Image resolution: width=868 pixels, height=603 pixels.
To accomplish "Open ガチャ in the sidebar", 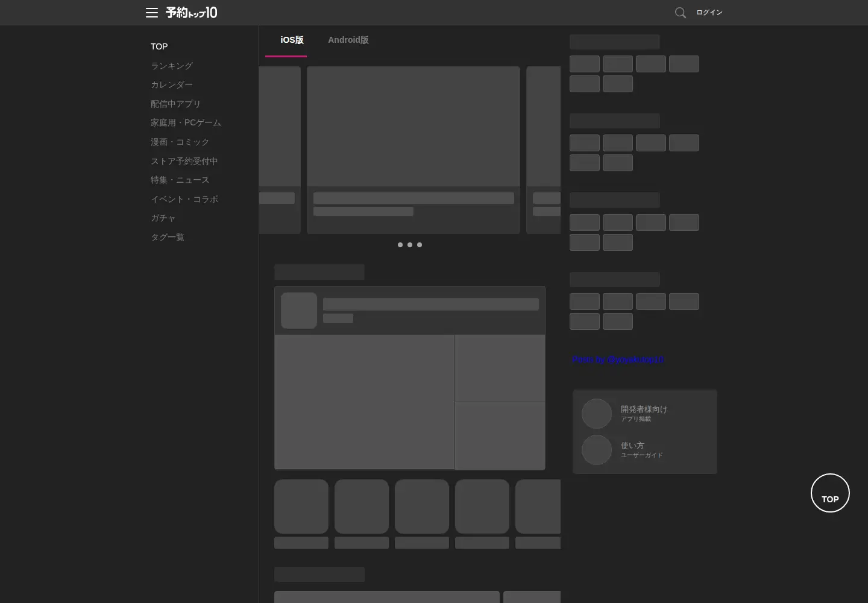I will point(163,218).
